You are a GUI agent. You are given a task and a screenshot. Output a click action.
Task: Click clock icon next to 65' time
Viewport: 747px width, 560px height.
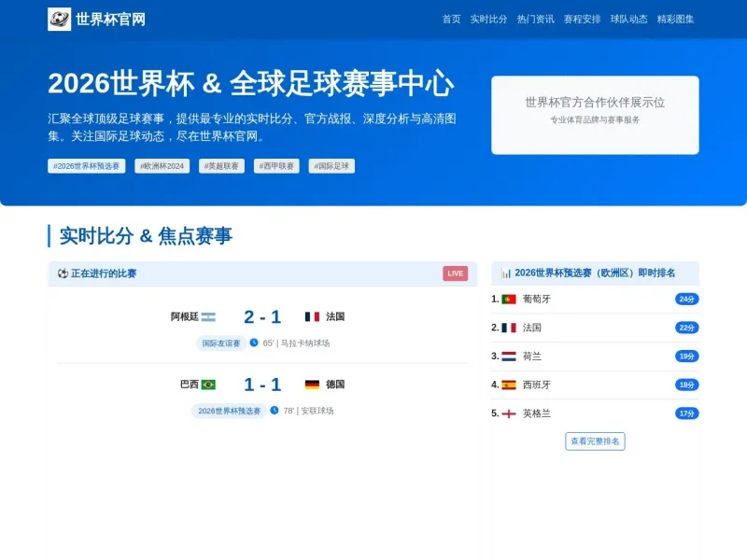tap(254, 343)
